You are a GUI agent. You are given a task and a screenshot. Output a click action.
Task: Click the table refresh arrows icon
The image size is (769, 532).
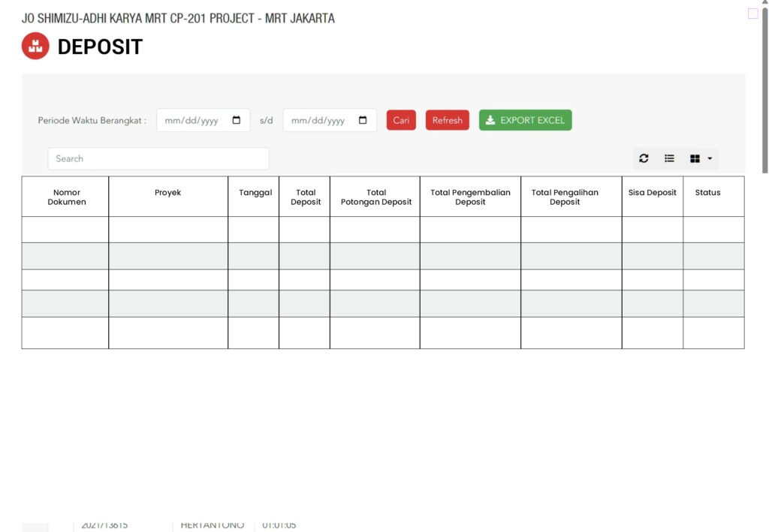(644, 158)
